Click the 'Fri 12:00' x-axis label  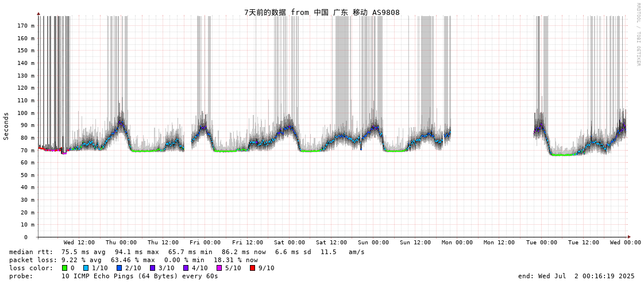(247, 243)
